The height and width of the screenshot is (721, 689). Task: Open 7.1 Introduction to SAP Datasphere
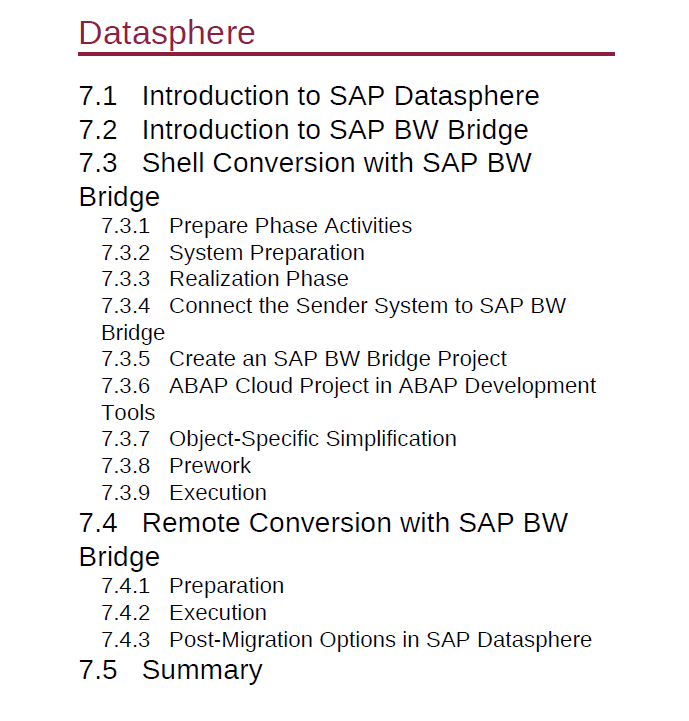[309, 96]
